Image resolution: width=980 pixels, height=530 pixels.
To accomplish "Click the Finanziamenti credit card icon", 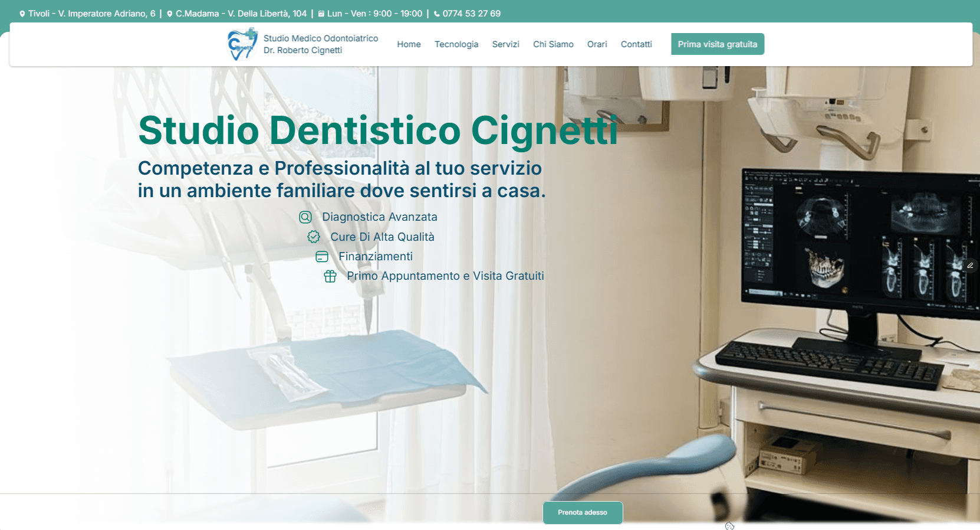I will click(x=322, y=256).
